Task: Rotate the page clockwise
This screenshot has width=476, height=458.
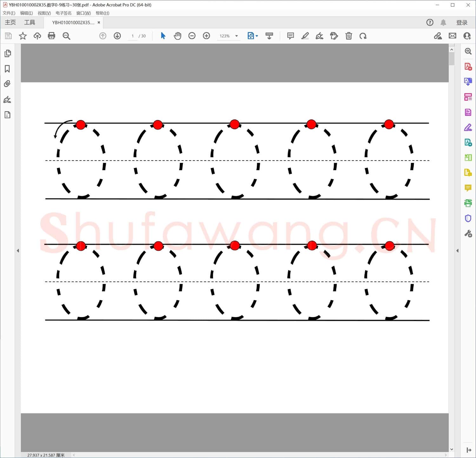Action: (x=363, y=36)
